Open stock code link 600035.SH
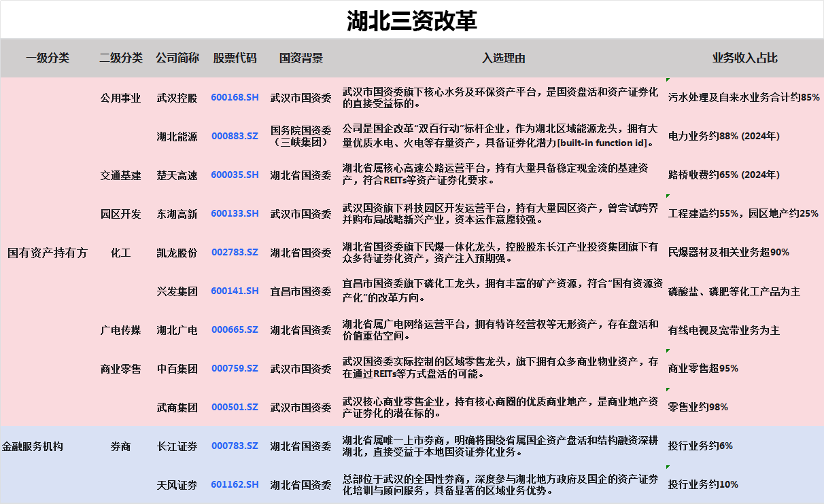This screenshot has height=504, width=824. coord(235,175)
